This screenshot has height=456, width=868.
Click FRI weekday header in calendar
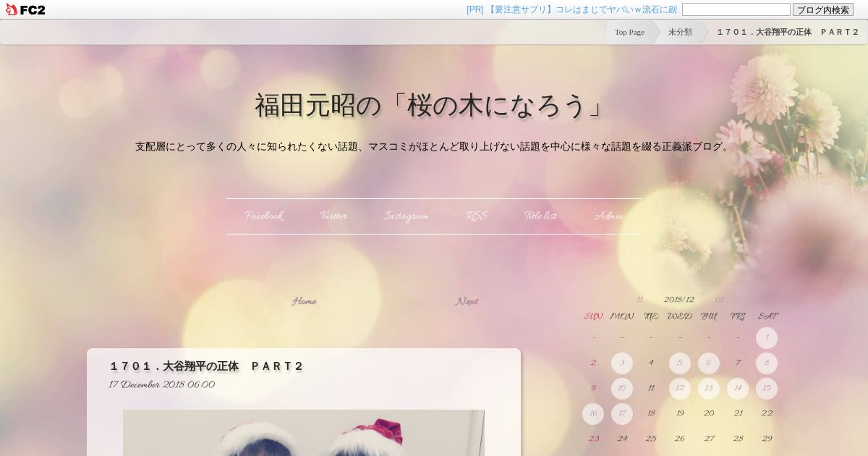point(738,317)
